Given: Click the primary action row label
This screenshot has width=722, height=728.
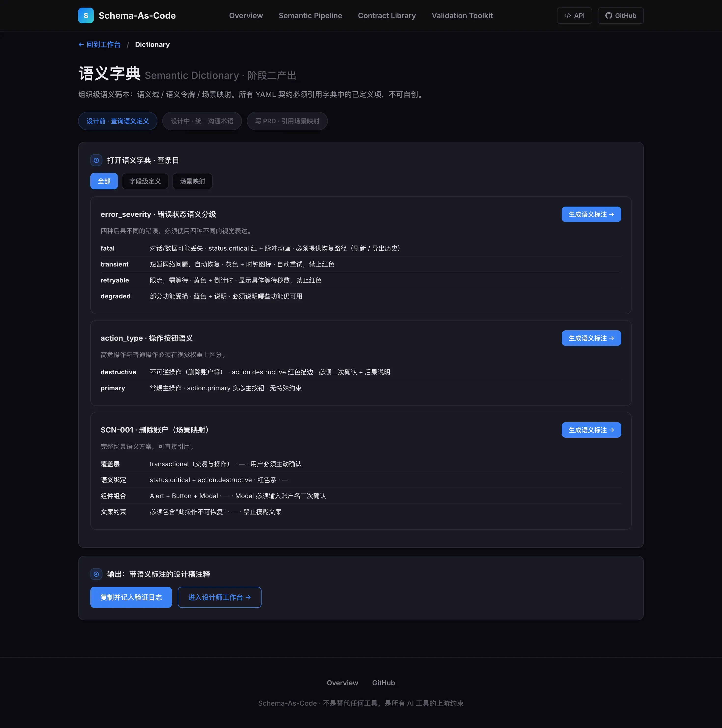Looking at the screenshot, I should tap(113, 388).
